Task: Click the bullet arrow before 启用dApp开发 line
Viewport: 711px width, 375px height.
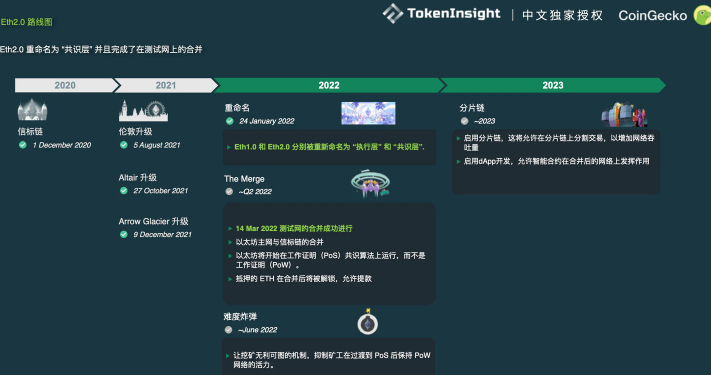Action: pos(458,161)
